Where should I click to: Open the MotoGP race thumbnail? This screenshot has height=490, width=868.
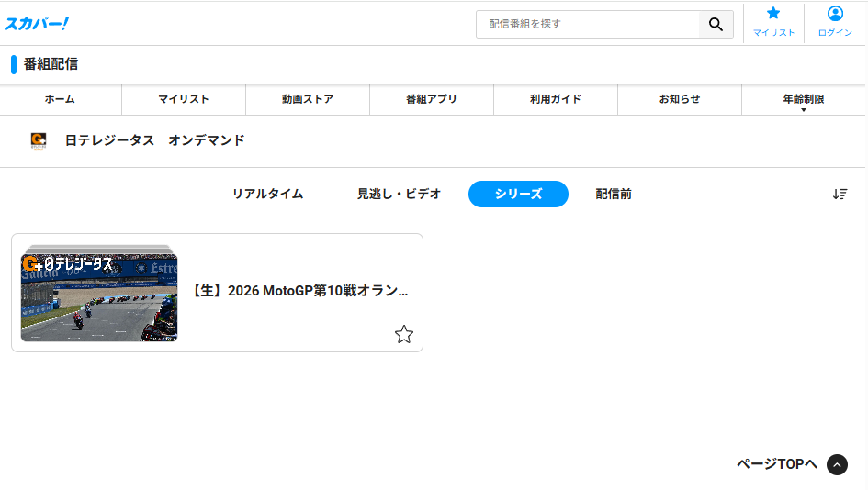(x=99, y=297)
